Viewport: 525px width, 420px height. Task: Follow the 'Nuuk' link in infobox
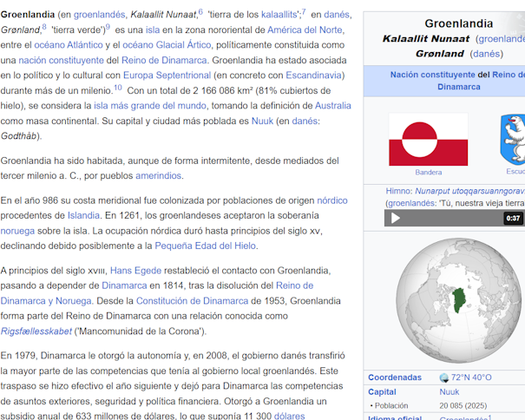coord(450,391)
